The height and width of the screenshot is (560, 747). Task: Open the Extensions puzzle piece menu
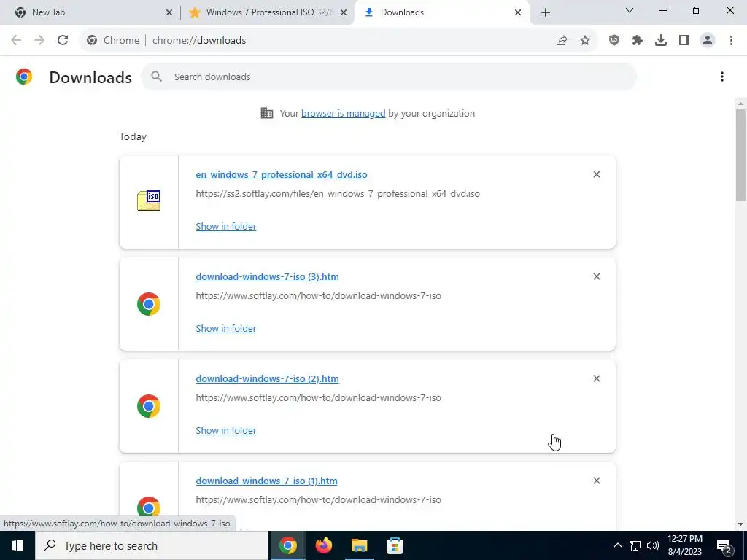tap(638, 41)
